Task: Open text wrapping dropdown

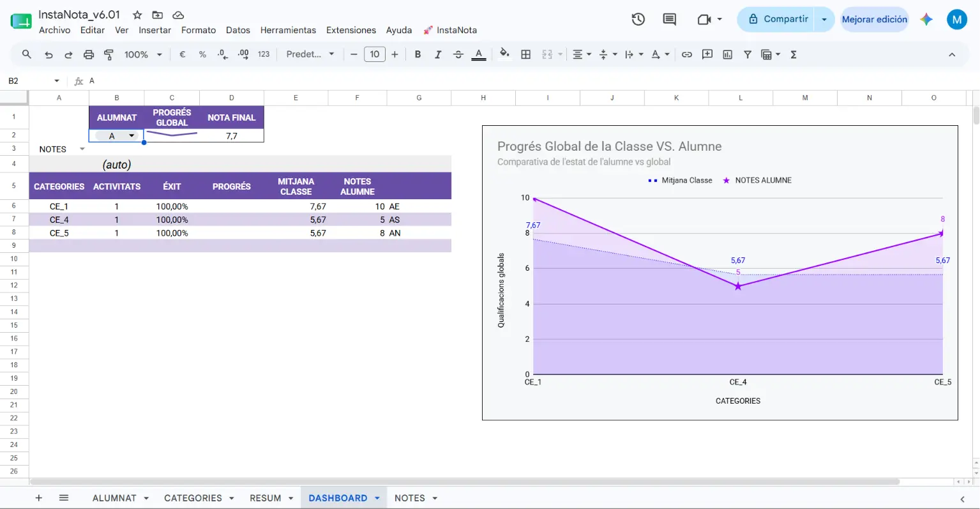Action: click(634, 54)
